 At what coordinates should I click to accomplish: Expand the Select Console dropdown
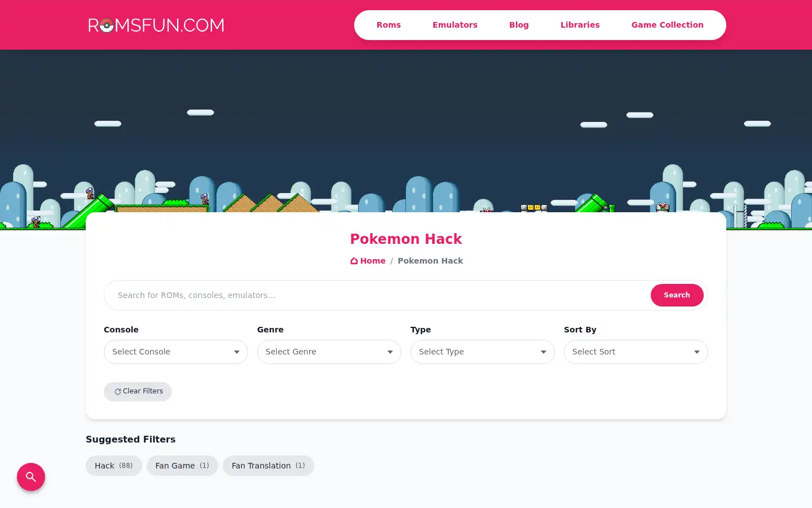[x=176, y=352]
